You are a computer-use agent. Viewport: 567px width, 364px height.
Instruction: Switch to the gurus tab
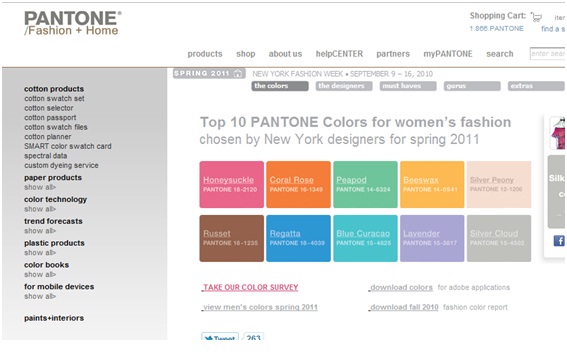point(472,86)
